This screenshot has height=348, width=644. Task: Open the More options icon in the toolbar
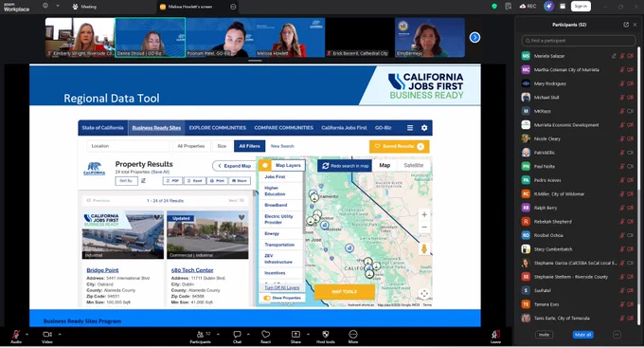(353, 334)
